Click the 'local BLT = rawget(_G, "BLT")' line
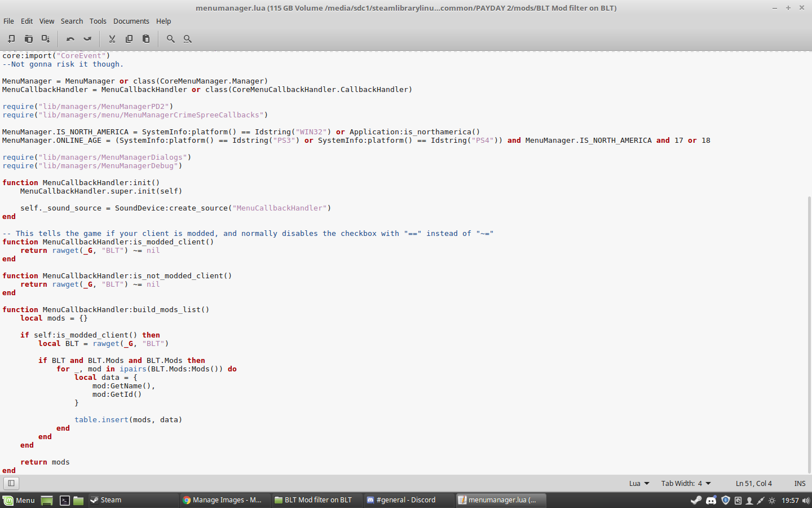 click(x=104, y=344)
